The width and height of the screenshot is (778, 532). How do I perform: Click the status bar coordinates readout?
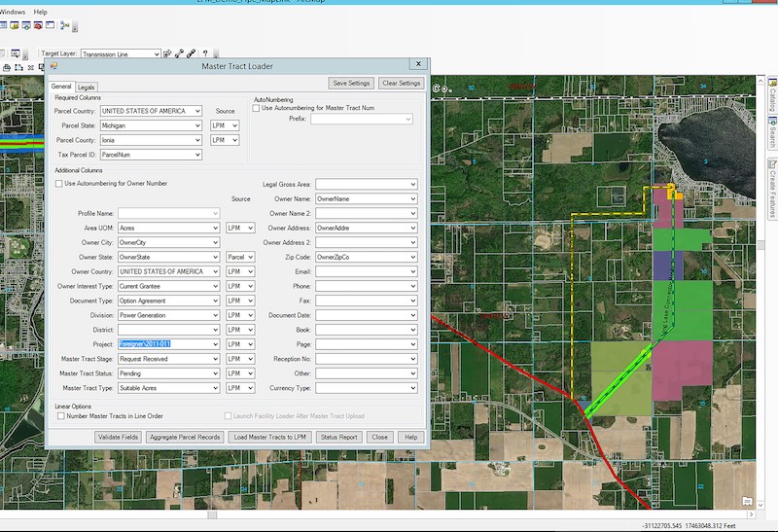(689, 525)
